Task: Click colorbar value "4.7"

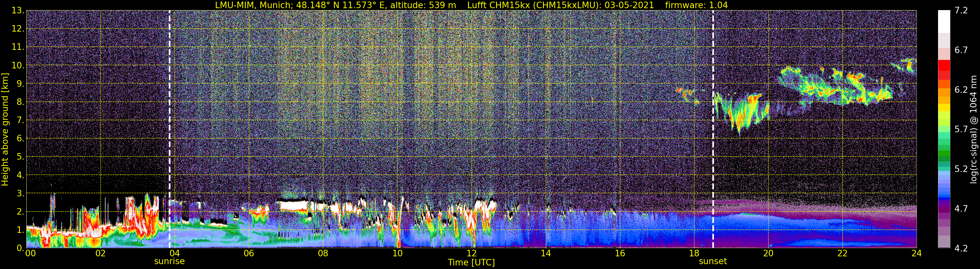Action: pyautogui.click(x=961, y=209)
